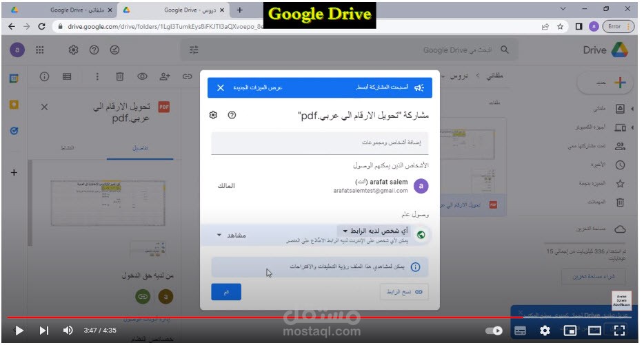Click the offline ready checkmark icon
The image size is (644, 345).
tap(114, 50)
